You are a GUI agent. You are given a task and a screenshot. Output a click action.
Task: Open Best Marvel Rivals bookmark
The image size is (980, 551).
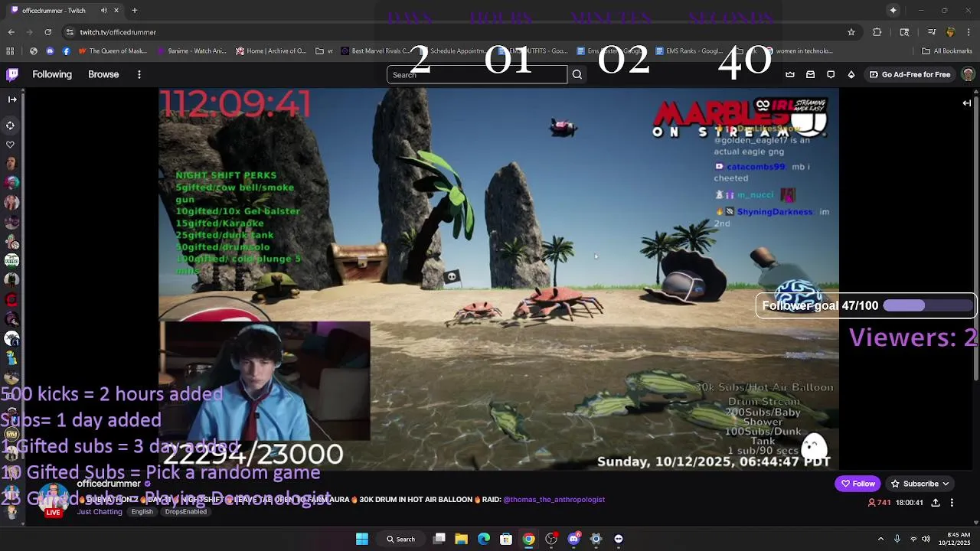[375, 51]
